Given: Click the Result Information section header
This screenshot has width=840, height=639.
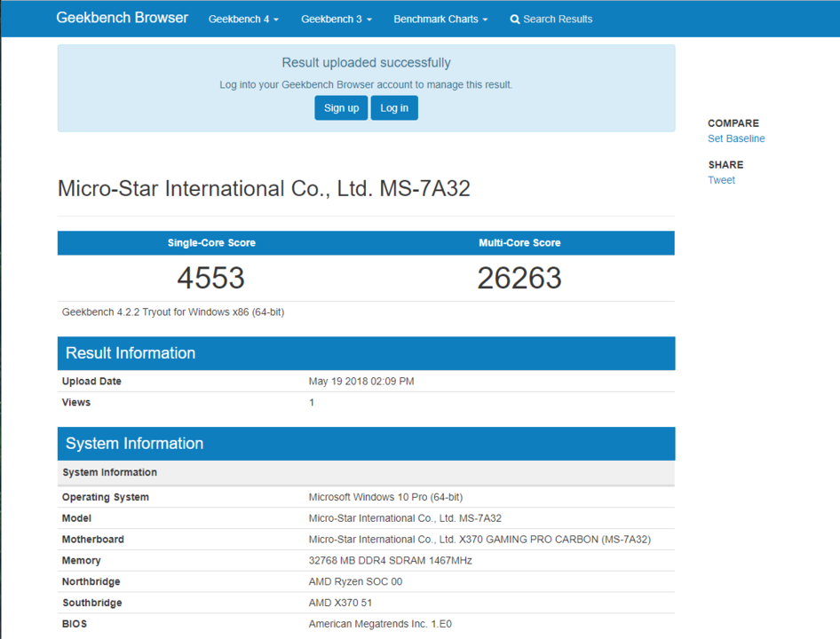Looking at the screenshot, I should pos(366,353).
